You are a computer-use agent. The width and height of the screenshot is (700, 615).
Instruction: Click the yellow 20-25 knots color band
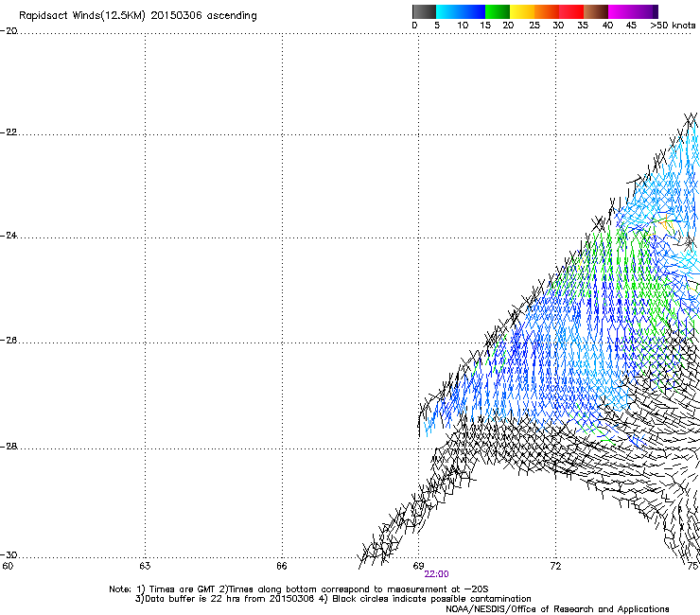522,11
